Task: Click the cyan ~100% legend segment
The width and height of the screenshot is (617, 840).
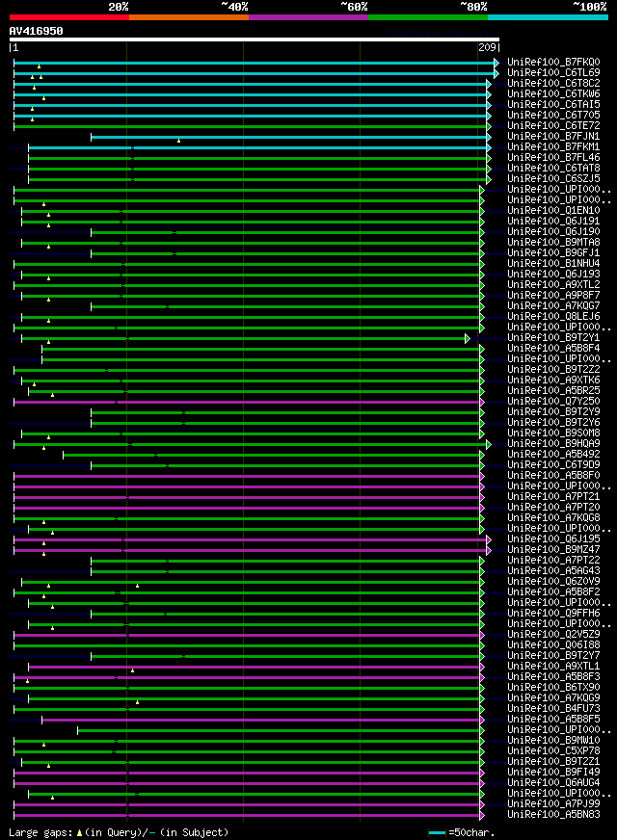Action: point(548,17)
